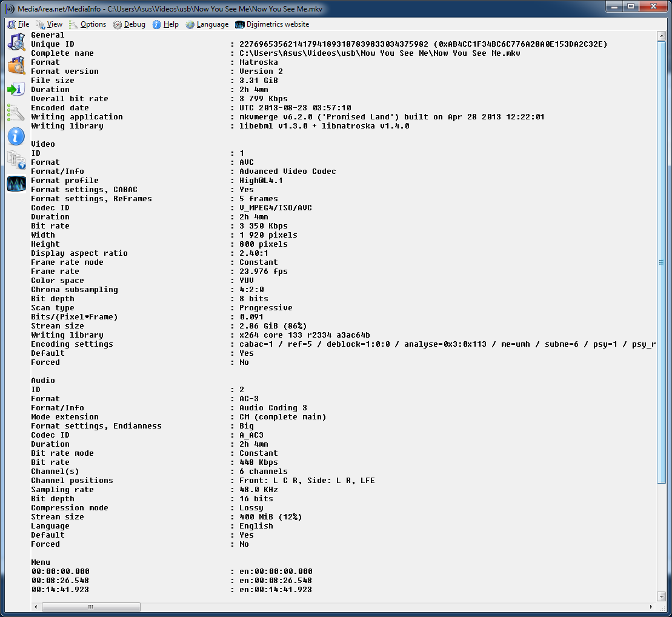Screen dimensions: 672x617
Task: Click the 'Complete name' label
Action: pos(62,53)
